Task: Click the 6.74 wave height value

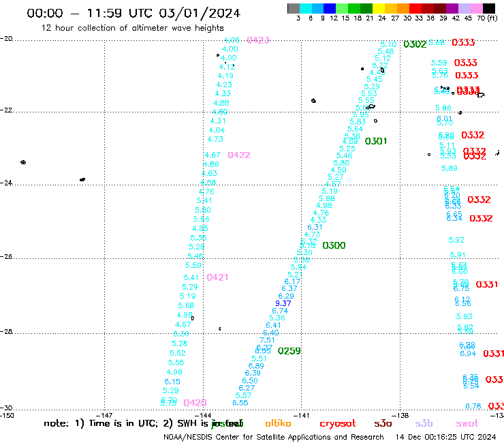Action: click(x=280, y=311)
